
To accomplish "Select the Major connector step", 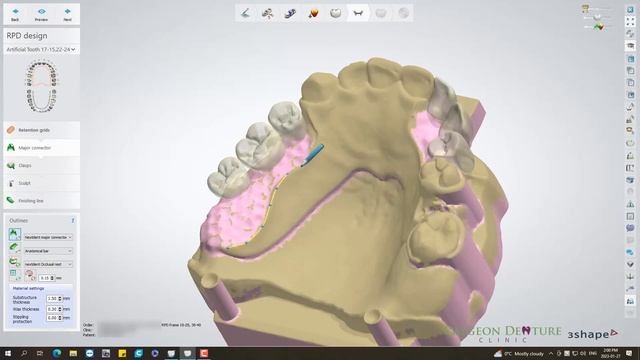I will 42,148.
